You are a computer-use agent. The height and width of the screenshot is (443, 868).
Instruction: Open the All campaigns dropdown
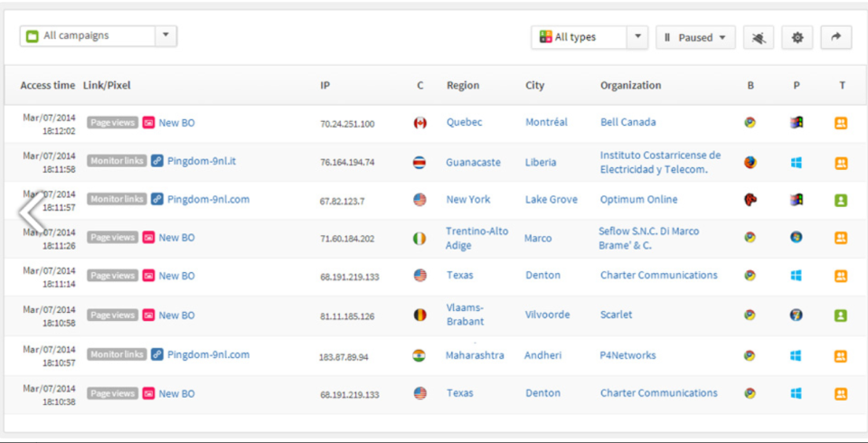98,36
